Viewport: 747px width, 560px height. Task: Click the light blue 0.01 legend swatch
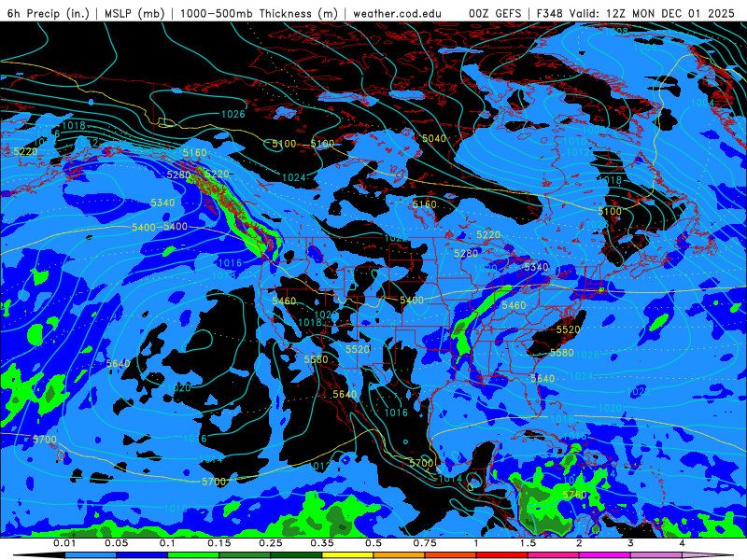tap(90, 555)
